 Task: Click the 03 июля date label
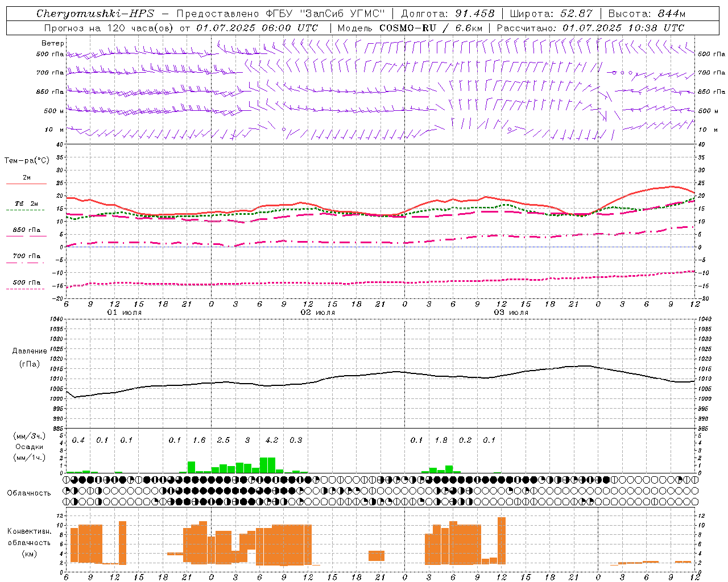click(x=511, y=313)
